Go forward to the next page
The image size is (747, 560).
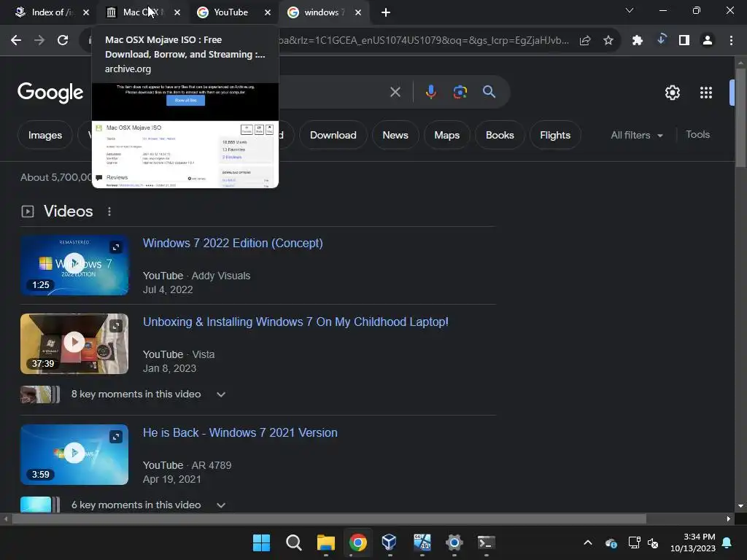pyautogui.click(x=39, y=41)
